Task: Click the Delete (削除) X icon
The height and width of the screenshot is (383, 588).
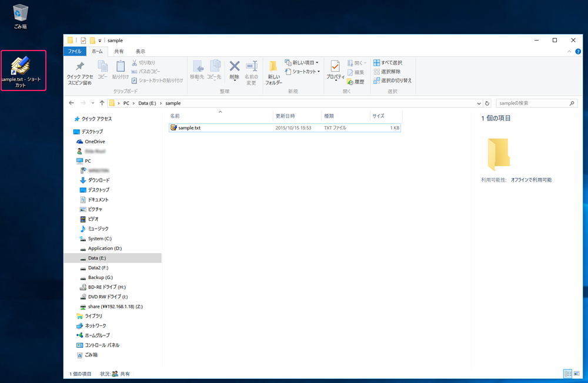Action: coord(235,70)
